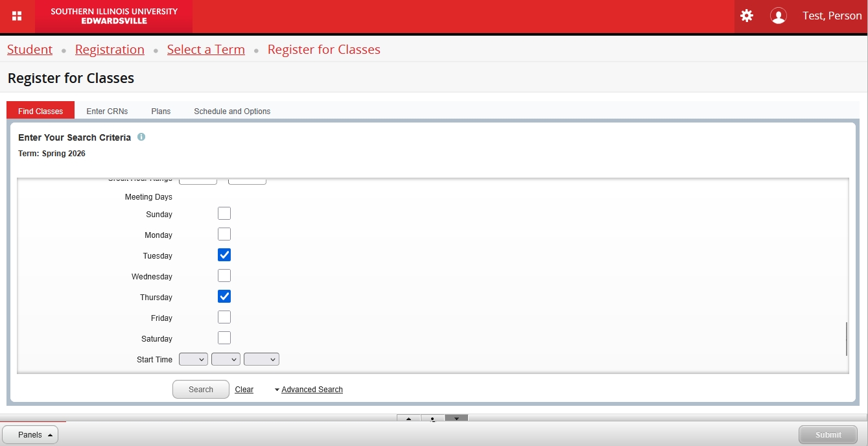The width and height of the screenshot is (868, 446).
Task: Enable the Monday meeting day checkbox
Action: coord(224,234)
